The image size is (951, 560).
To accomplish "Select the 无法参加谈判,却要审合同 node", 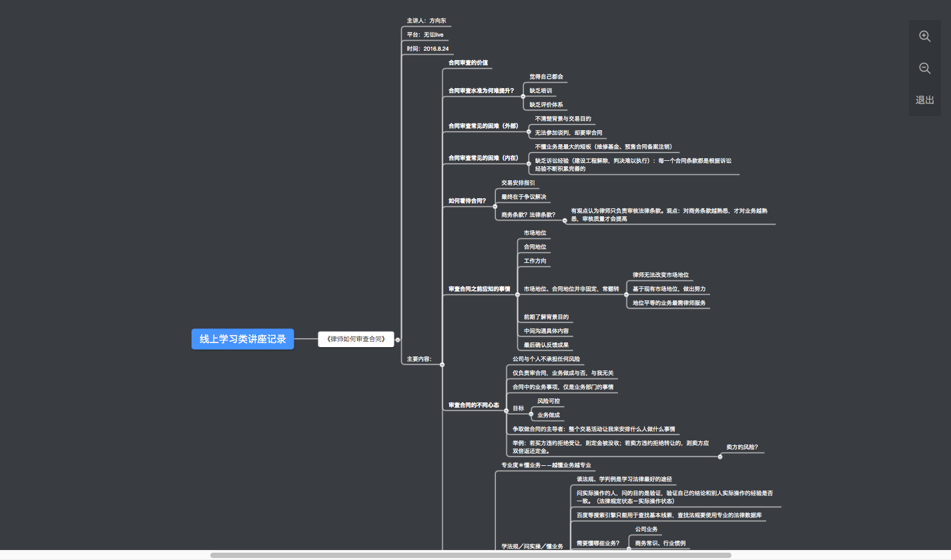I will pos(569,133).
